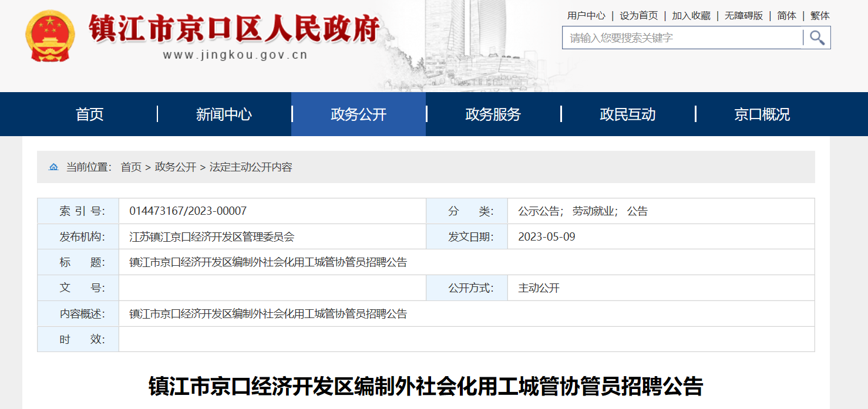Open the 政民互动 navigation tab
The image size is (868, 409).
pyautogui.click(x=628, y=114)
